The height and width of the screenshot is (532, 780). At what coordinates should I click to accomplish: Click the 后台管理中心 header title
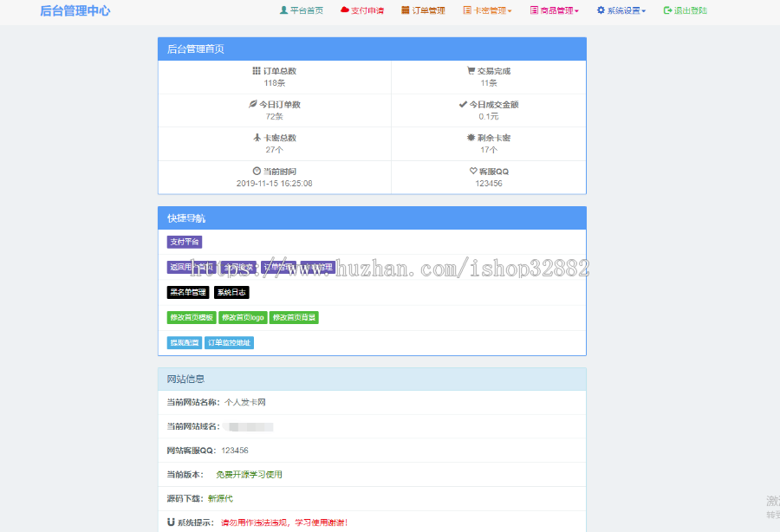pyautogui.click(x=75, y=11)
